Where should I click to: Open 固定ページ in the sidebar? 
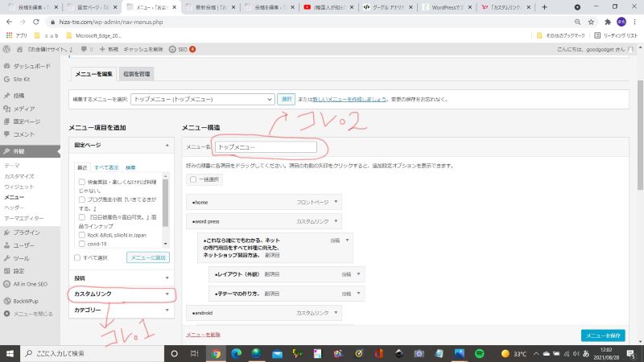[x=22, y=121]
